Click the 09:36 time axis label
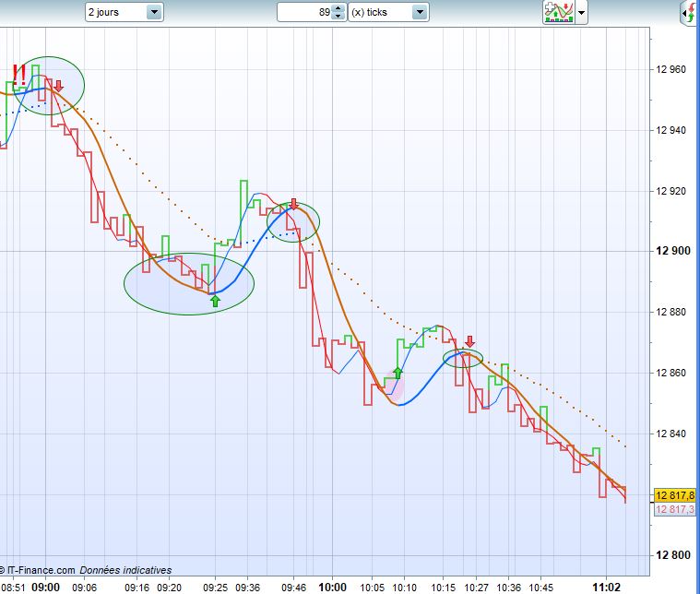 [248, 588]
